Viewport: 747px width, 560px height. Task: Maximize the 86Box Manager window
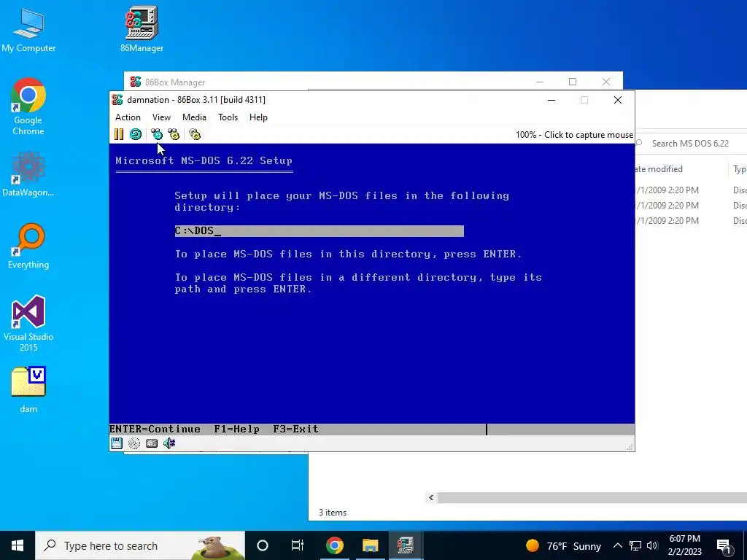coord(573,82)
